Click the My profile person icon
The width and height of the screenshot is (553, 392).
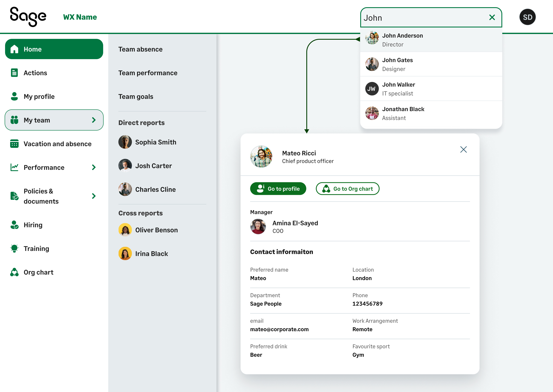tap(14, 96)
